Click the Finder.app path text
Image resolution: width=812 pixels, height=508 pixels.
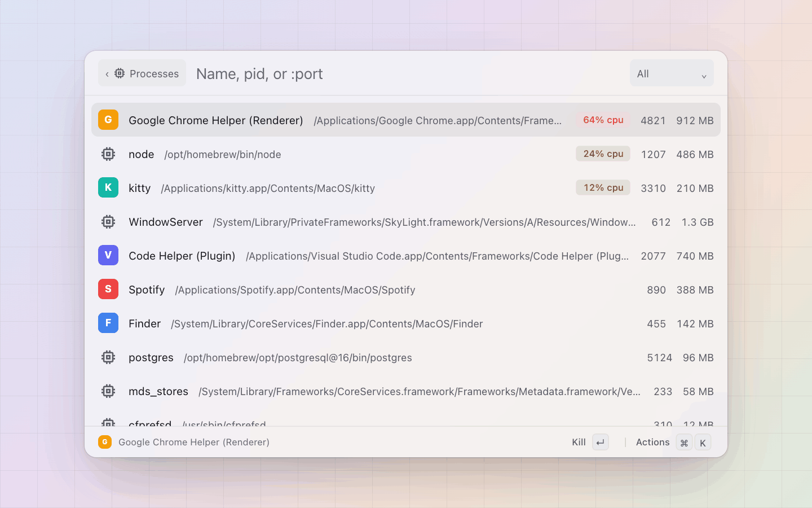(x=327, y=323)
